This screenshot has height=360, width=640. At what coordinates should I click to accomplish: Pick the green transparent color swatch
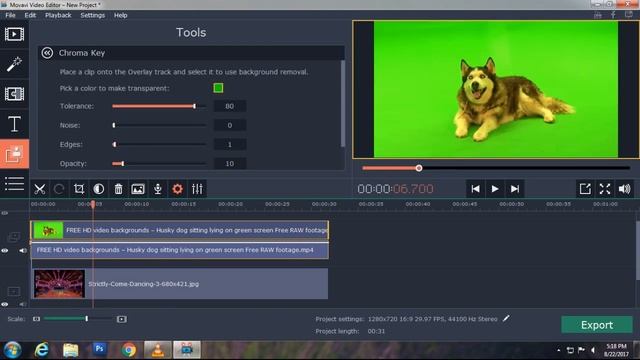(x=218, y=88)
